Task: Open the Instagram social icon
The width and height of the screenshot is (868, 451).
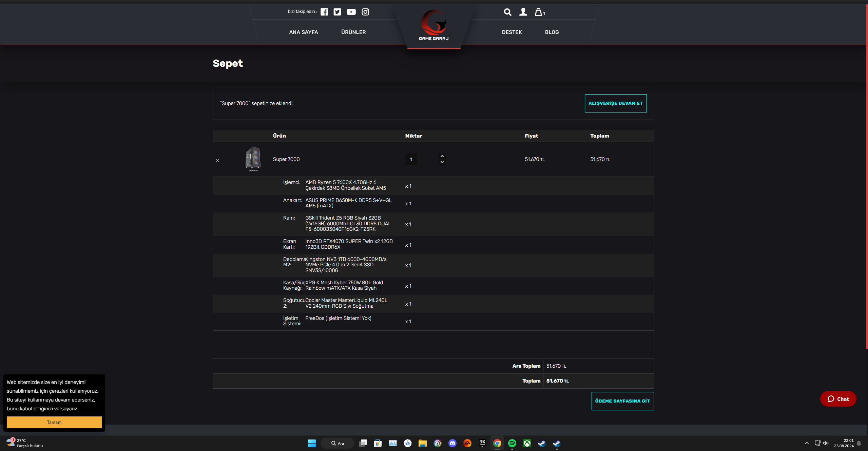Action: (x=365, y=12)
